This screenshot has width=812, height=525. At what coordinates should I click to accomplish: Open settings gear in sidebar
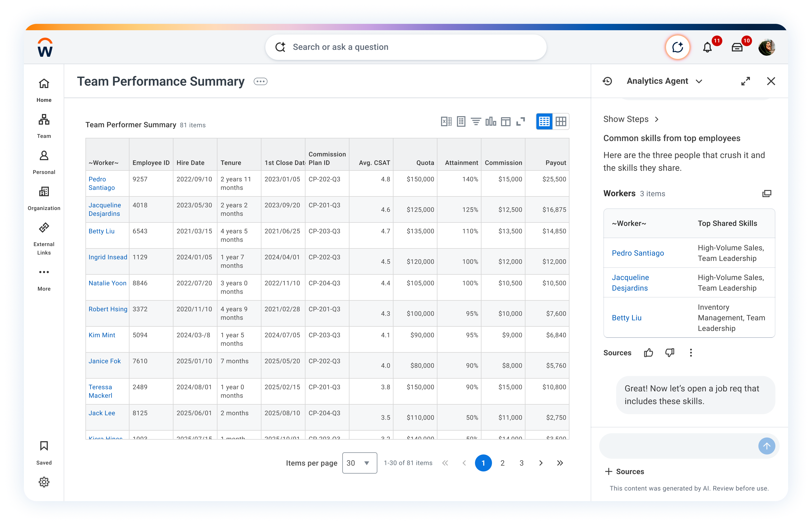point(44,482)
